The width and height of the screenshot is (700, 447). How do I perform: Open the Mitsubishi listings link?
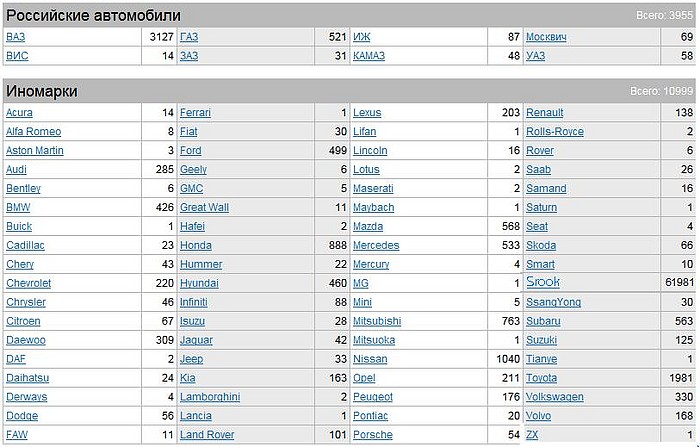pos(377,321)
